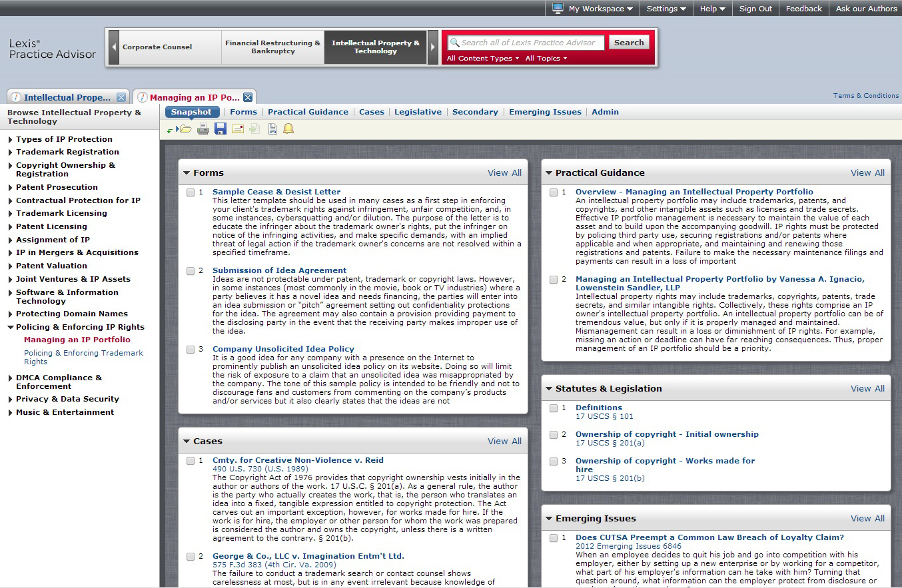902x588 pixels.
Task: Check the box for Definitions 17 USCS § 101
Action: [x=554, y=408]
